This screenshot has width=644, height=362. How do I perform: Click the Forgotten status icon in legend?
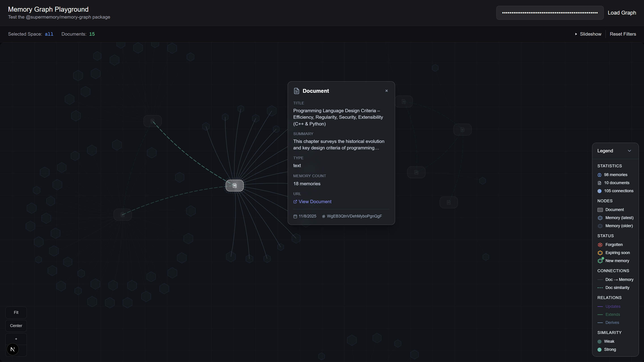coord(600,245)
